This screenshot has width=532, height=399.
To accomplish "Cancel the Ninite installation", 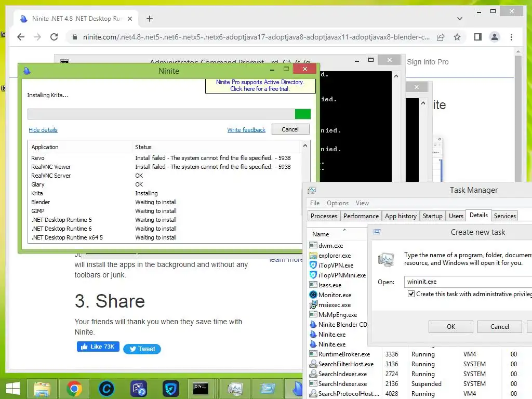I will pyautogui.click(x=290, y=129).
